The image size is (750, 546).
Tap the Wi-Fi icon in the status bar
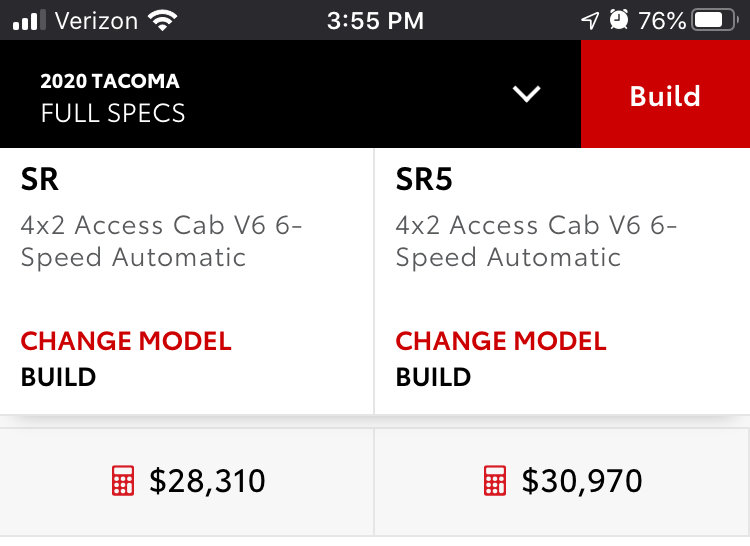(x=163, y=21)
